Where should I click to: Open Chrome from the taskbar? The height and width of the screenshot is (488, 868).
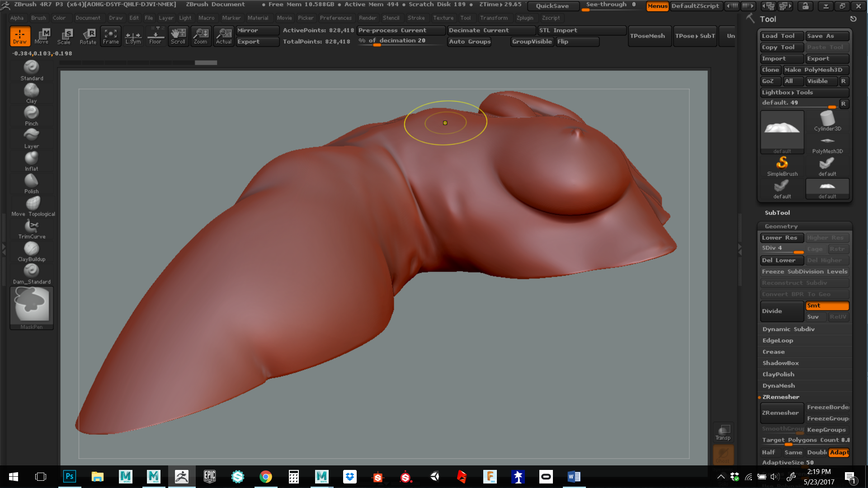pos(266,477)
